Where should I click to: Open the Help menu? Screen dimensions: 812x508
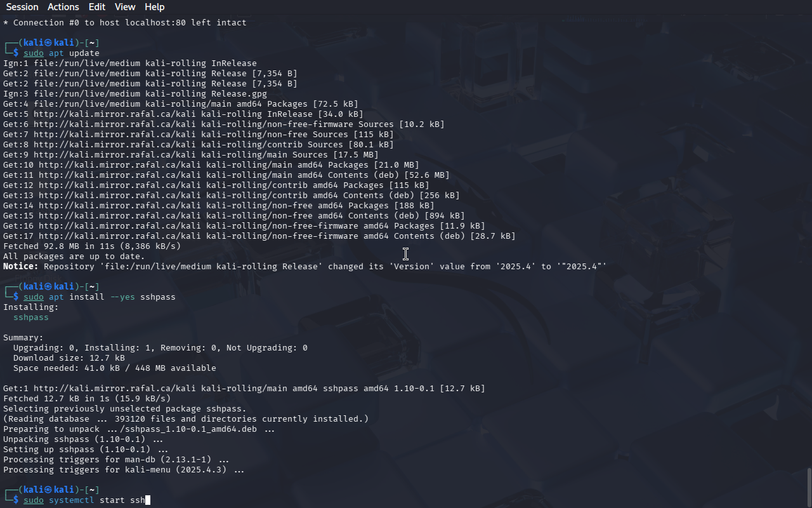click(x=154, y=7)
